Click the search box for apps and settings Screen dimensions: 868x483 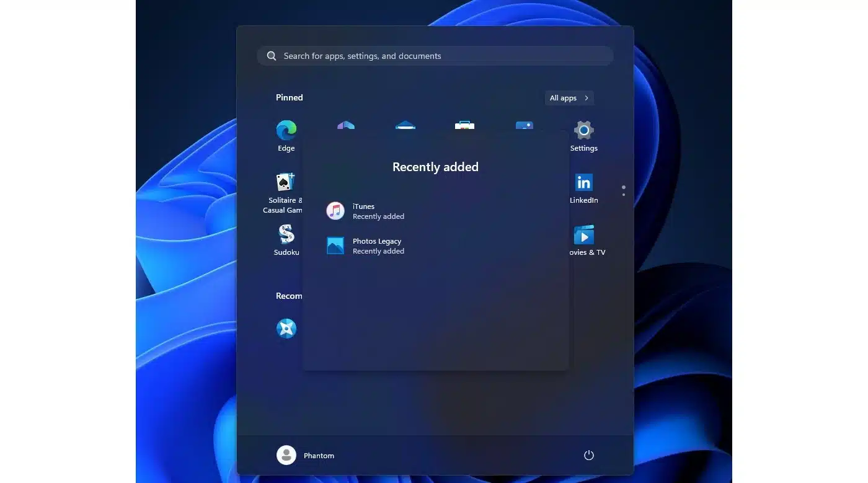[x=434, y=56]
